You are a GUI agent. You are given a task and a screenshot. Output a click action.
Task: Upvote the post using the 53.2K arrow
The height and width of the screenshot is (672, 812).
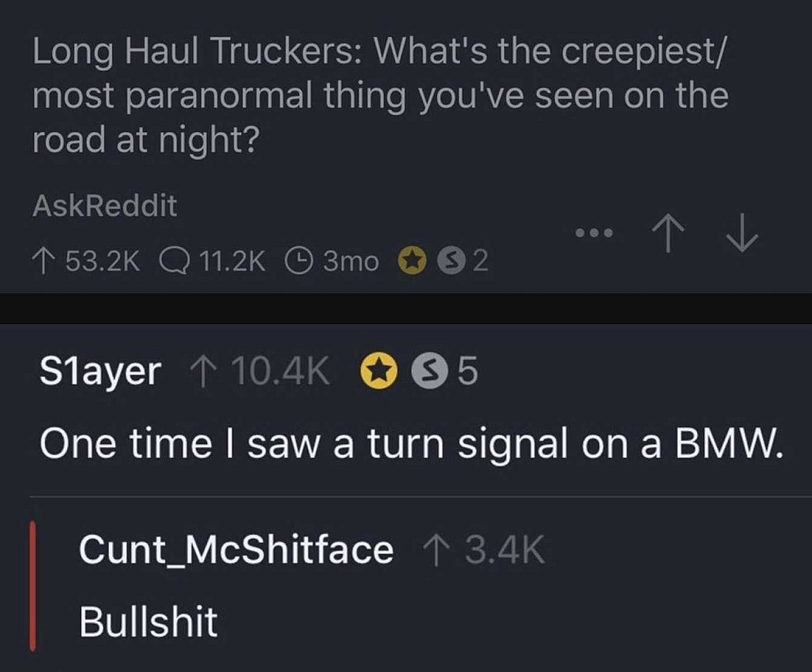[43, 262]
